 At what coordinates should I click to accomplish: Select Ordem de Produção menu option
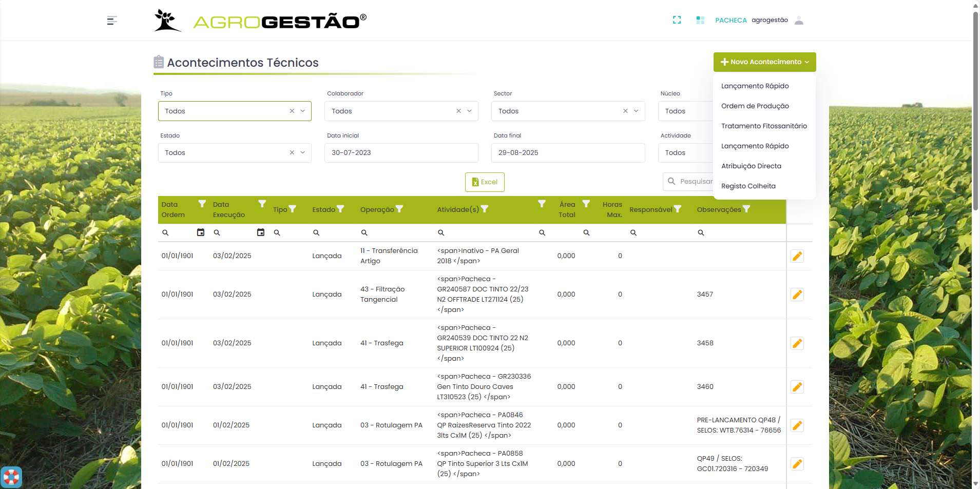[755, 106]
